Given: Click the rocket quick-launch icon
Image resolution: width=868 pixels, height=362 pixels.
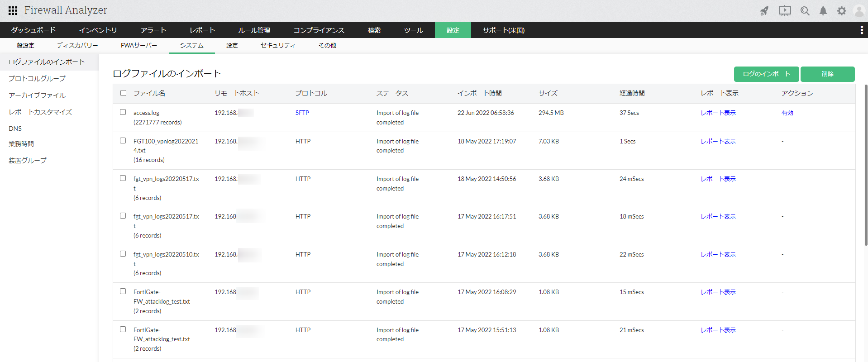Looking at the screenshot, I should click(764, 11).
